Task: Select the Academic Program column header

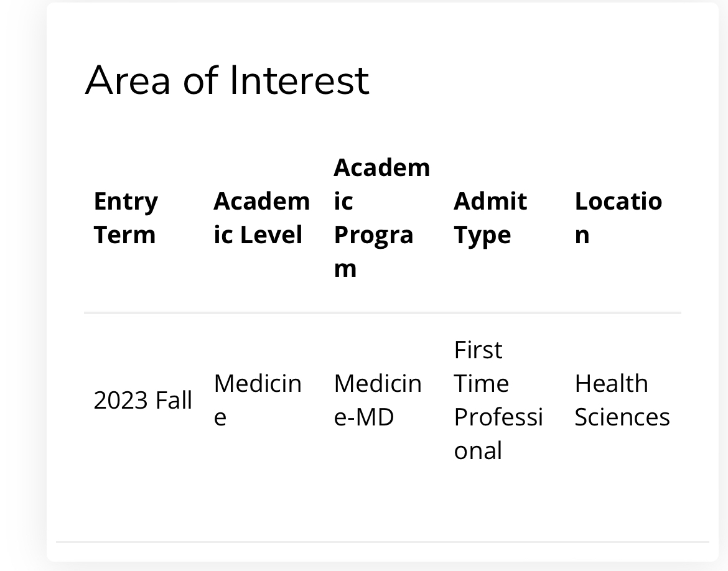Action: [381, 218]
